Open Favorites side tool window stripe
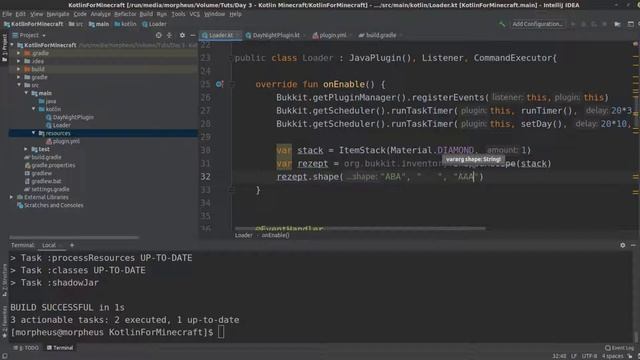The height and width of the screenshot is (360, 640). [4, 322]
